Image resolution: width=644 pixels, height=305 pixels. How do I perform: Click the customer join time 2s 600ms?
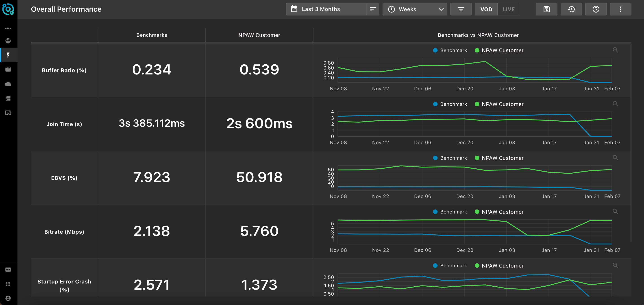(259, 123)
